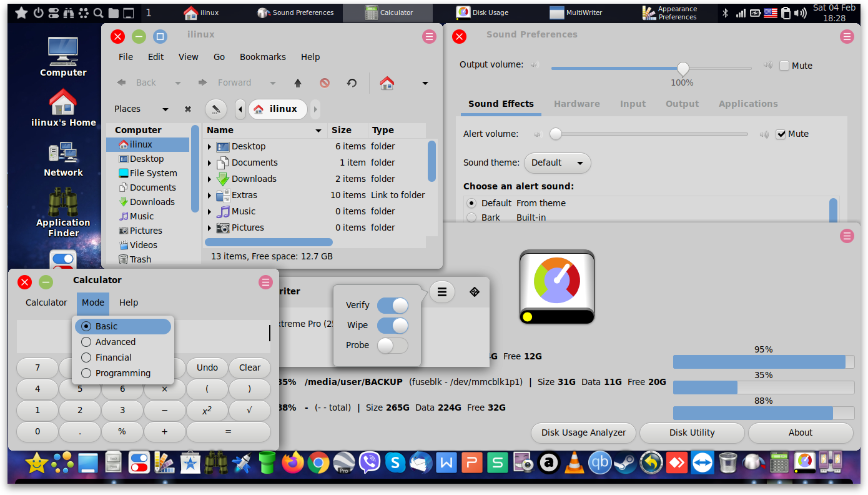Open the Bookmarks menu in file manager
The image size is (868, 495).
263,57
